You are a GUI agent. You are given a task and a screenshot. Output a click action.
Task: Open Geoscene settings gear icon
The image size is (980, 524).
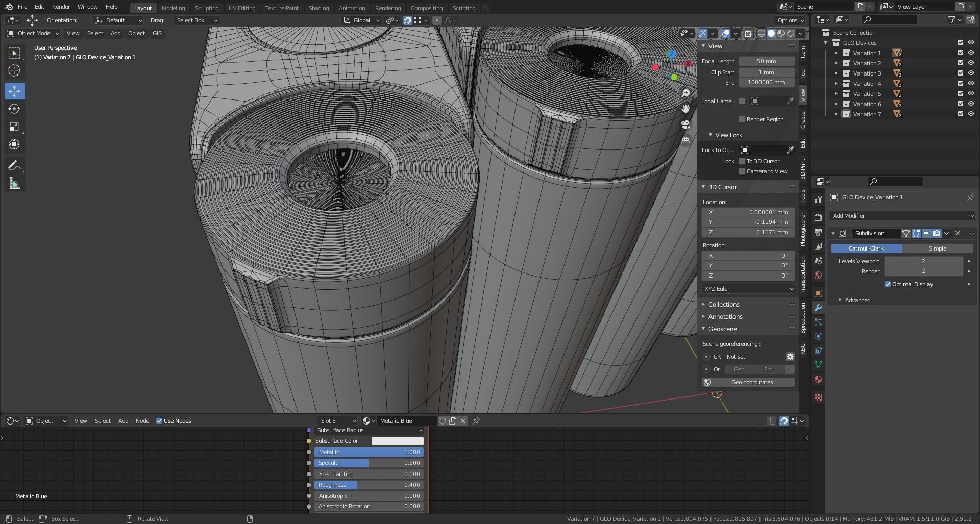[790, 357]
